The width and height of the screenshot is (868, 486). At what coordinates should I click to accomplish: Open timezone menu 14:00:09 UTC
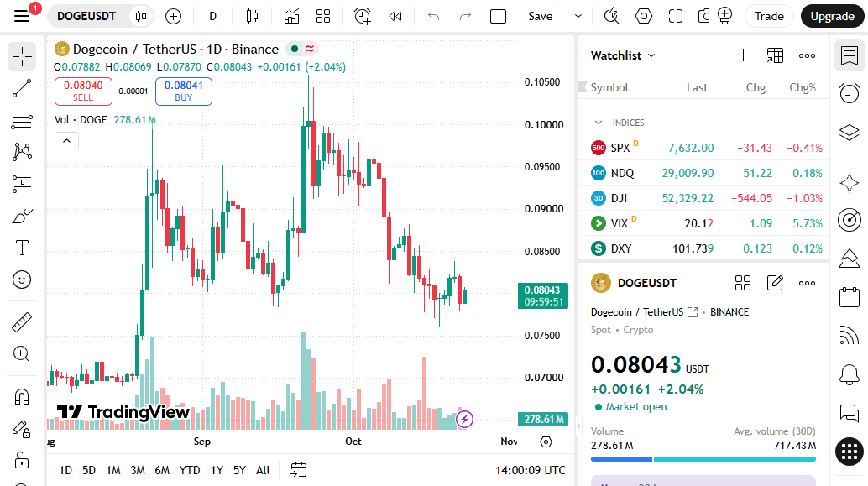[x=531, y=470]
